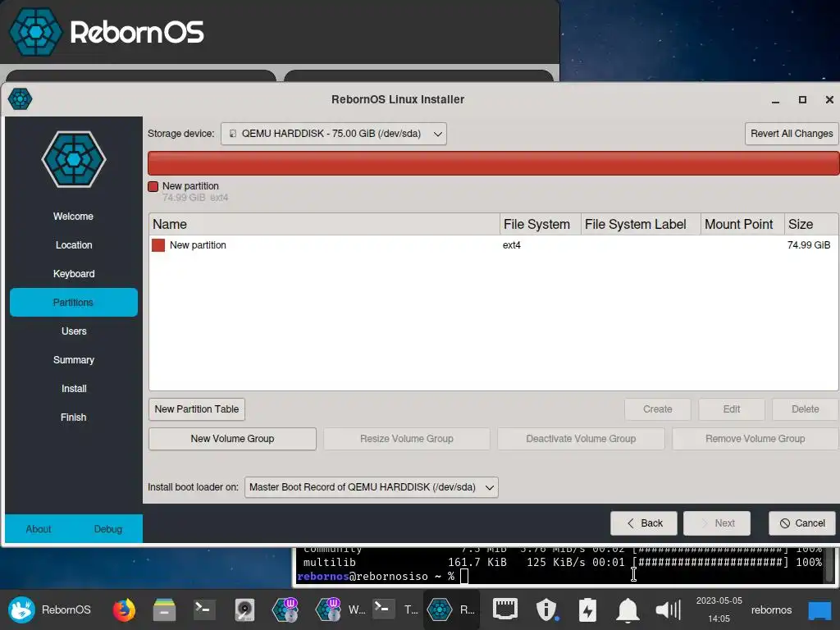This screenshot has height=630, width=840.
Task: Select the Keyboard step in sidebar
Action: 73,273
